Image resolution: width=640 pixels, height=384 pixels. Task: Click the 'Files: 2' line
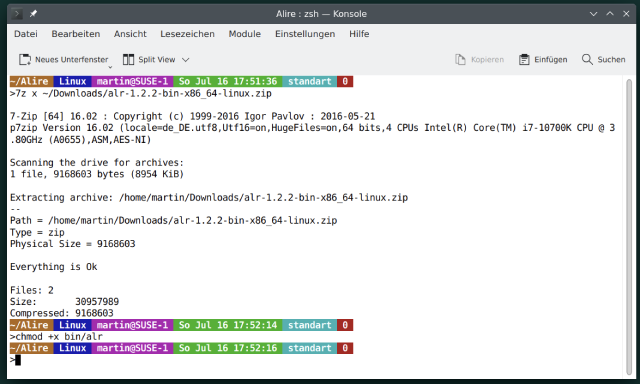pos(32,290)
